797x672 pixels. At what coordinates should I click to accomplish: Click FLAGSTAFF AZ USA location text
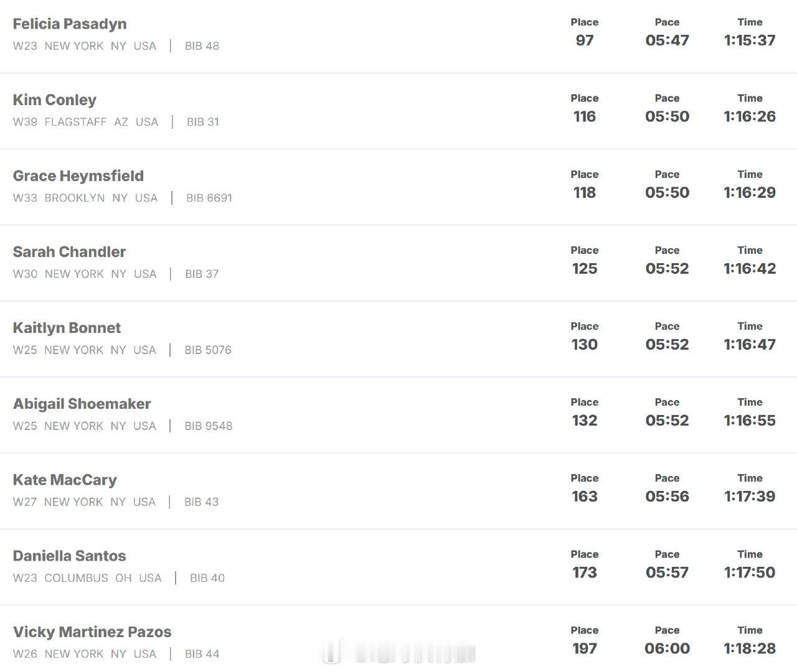point(101,122)
